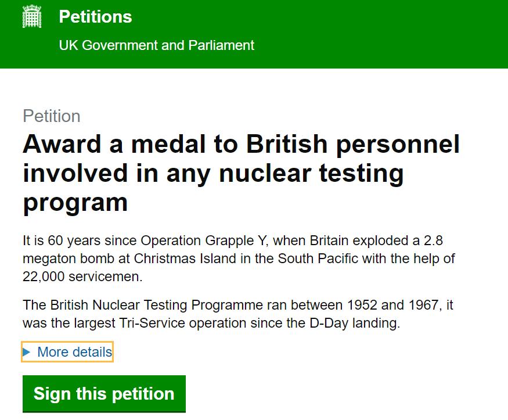Click the Sign this petition button
This screenshot has width=508, height=420.
click(x=104, y=394)
